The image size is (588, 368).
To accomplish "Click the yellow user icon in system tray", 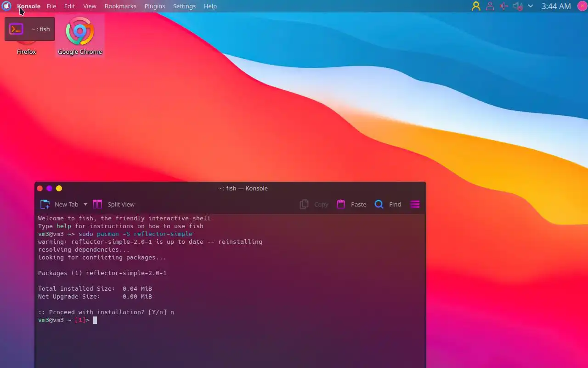I will (x=476, y=6).
